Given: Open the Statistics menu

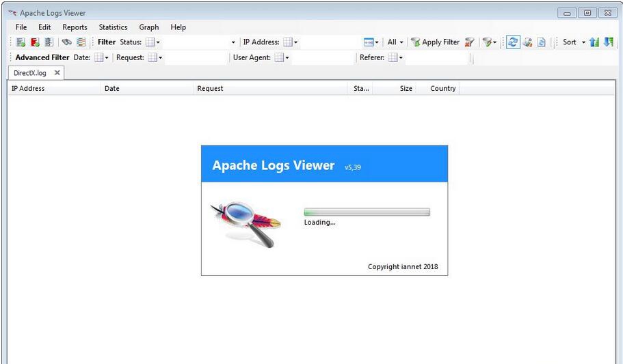Looking at the screenshot, I should click(114, 27).
